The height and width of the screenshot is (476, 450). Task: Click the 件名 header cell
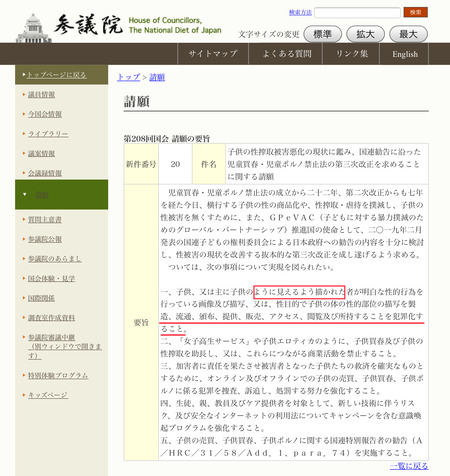click(209, 164)
